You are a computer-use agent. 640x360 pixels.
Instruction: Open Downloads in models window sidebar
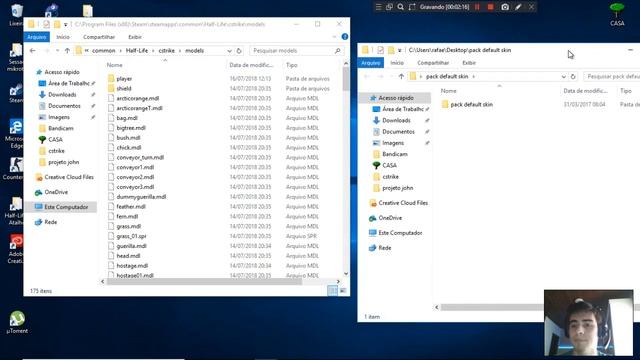coord(62,94)
